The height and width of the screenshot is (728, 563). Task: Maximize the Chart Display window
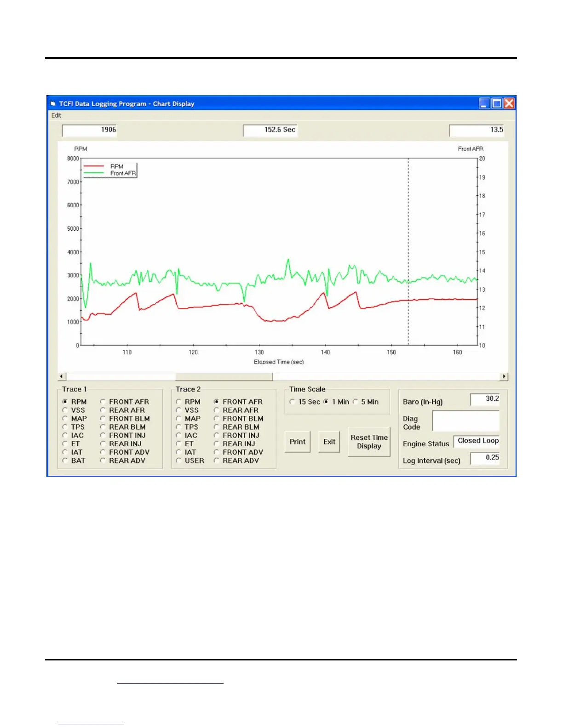tap(497, 103)
